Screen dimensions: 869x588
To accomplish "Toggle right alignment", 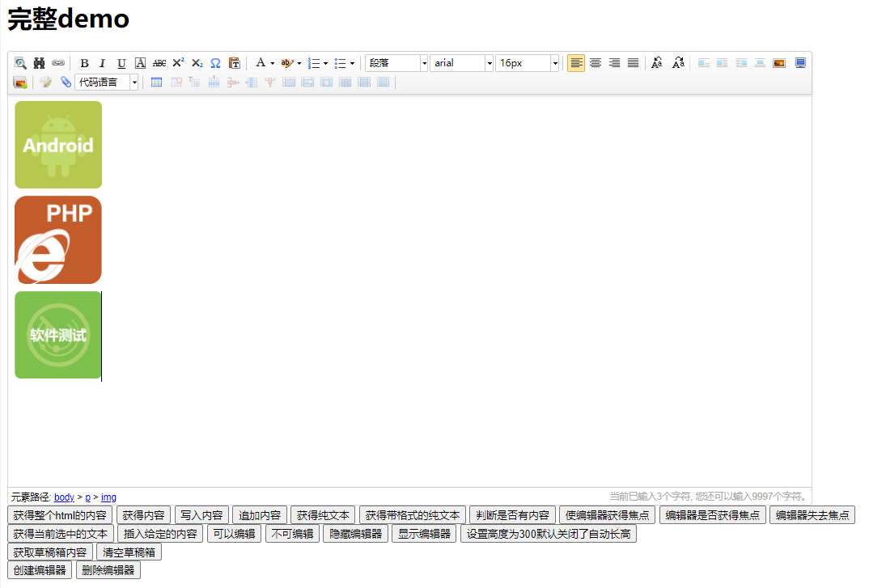I will pyautogui.click(x=614, y=63).
